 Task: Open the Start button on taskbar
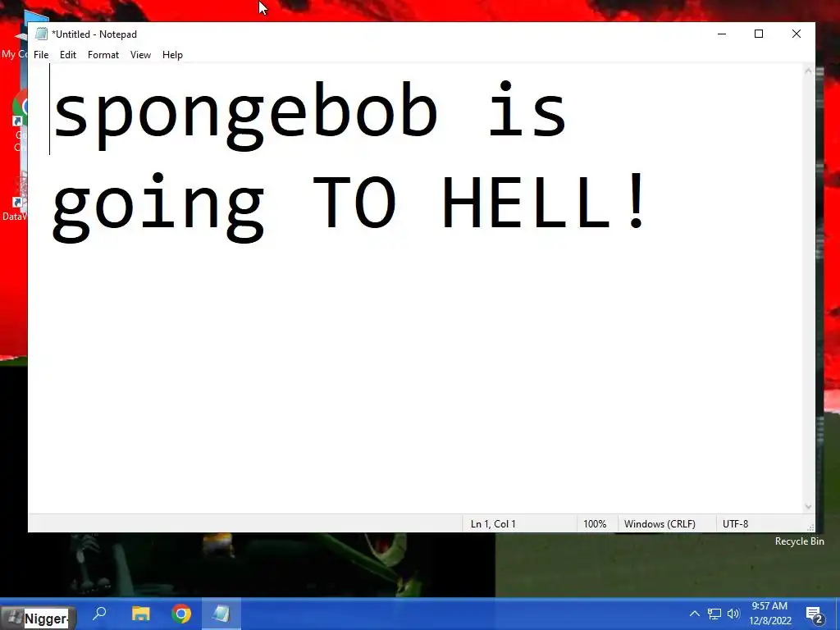coord(38,618)
